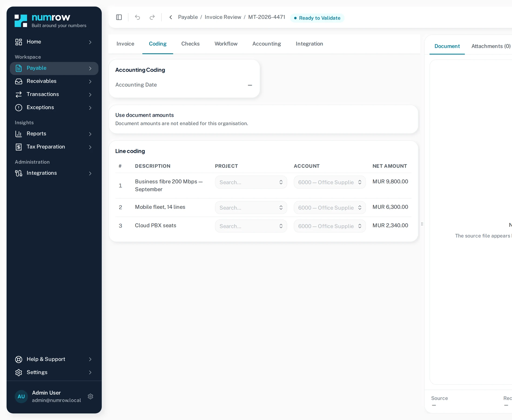Open user settings gear beside Admin User
Screen dimensions: 512x420
(91, 396)
